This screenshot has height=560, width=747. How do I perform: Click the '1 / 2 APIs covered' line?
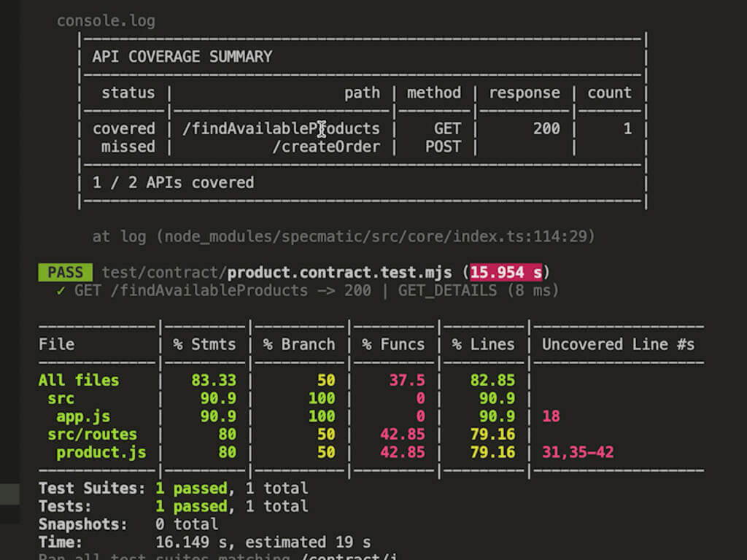pos(173,182)
